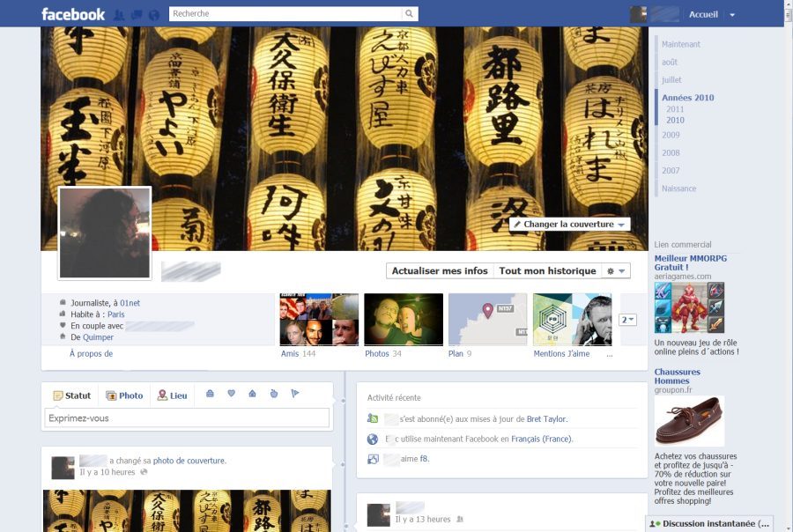Select the flag milestone icon in composer
The width and height of the screenshot is (793, 532).
pyautogui.click(x=294, y=395)
